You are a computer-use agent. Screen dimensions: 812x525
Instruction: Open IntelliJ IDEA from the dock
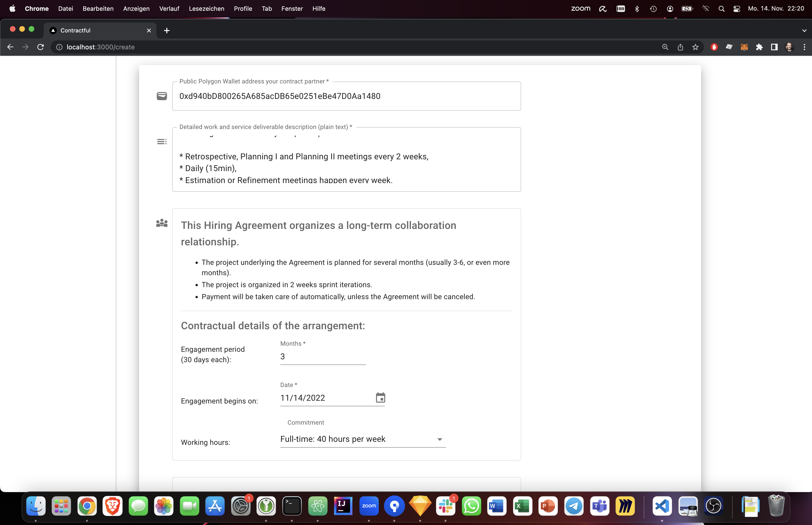tap(343, 506)
